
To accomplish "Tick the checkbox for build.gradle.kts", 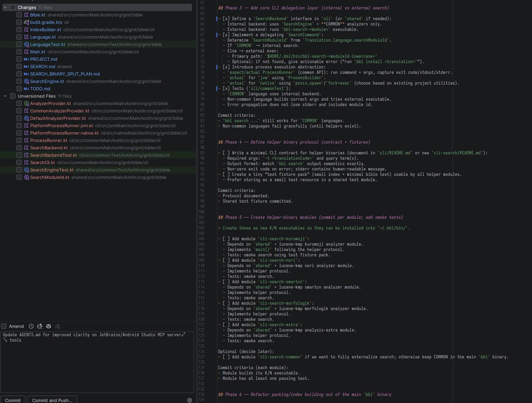I will click(x=19, y=22).
